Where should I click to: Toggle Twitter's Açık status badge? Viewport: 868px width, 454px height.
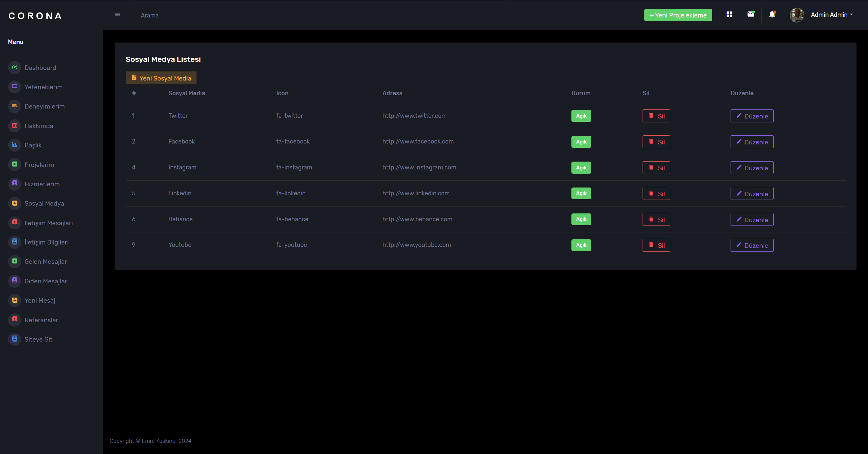[581, 116]
